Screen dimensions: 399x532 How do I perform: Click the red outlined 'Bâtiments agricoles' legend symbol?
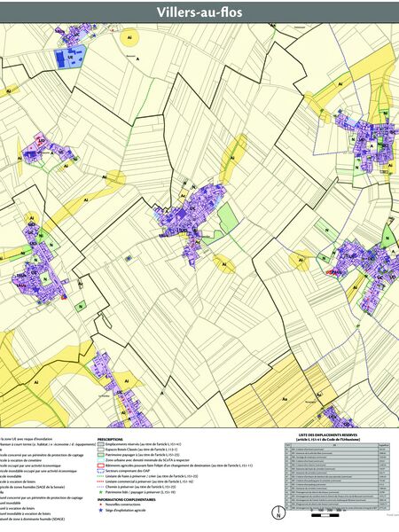point(100,465)
